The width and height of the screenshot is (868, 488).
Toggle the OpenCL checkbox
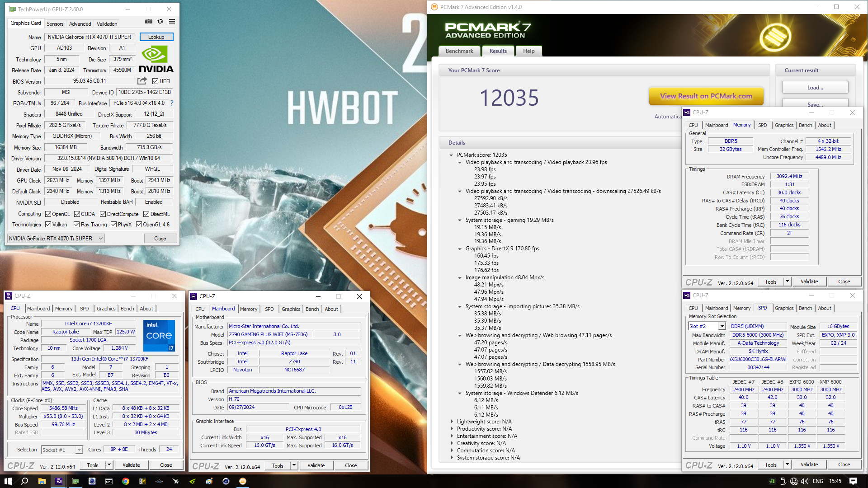(48, 214)
